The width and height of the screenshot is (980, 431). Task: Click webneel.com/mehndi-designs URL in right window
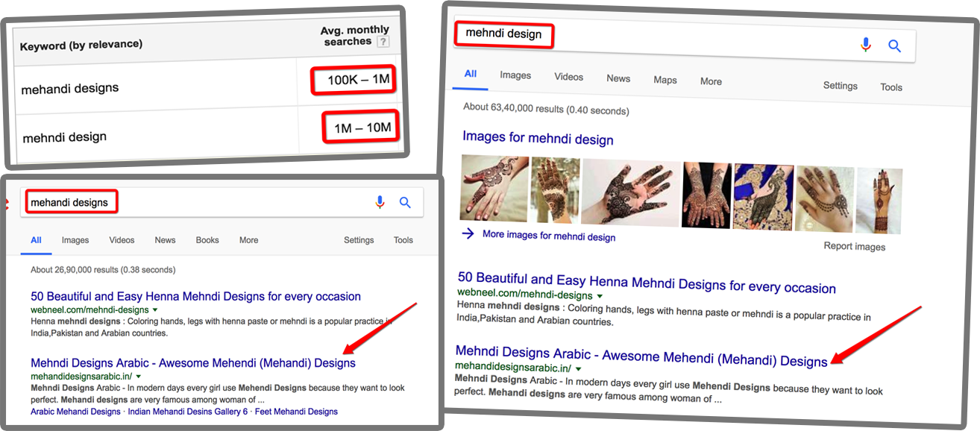click(525, 295)
